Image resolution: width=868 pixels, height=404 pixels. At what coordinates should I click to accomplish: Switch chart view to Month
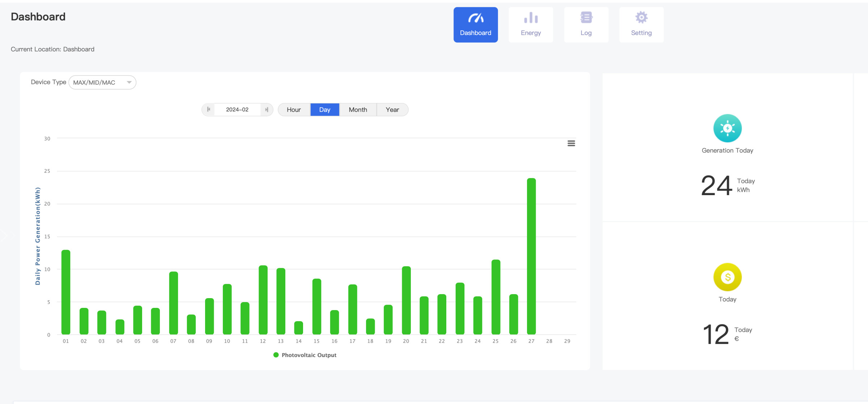pos(358,109)
